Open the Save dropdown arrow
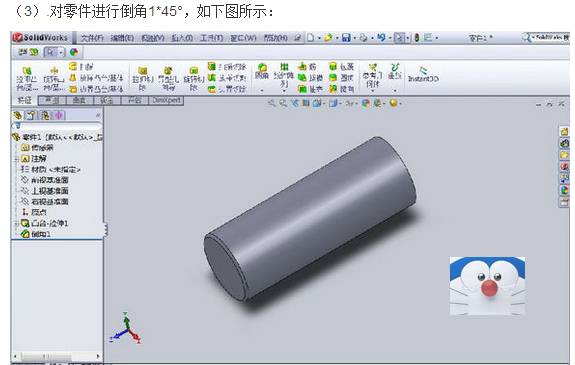575x365 pixels. 354,38
